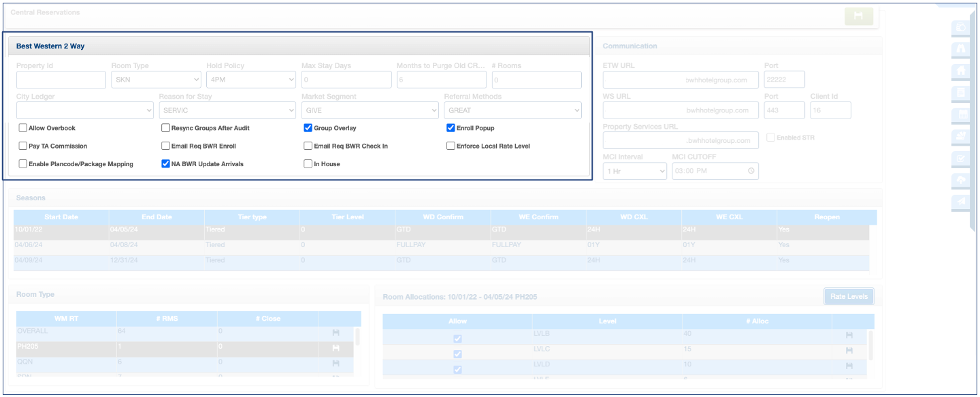This screenshot has width=980, height=397.
Task: Open the Referral Methods dropdown
Action: click(512, 110)
